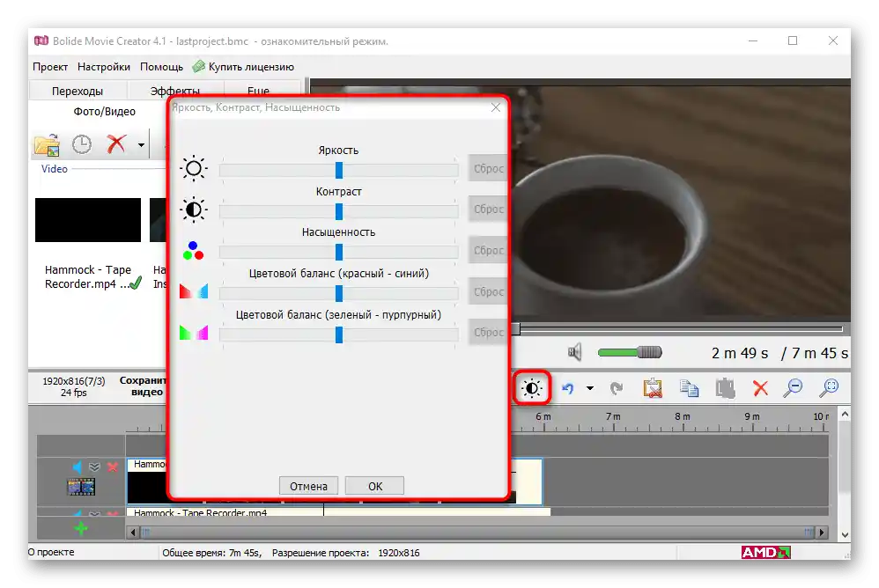This screenshot has width=879, height=588.
Task: Reset contrast with its Сброс button
Action: coord(488,209)
